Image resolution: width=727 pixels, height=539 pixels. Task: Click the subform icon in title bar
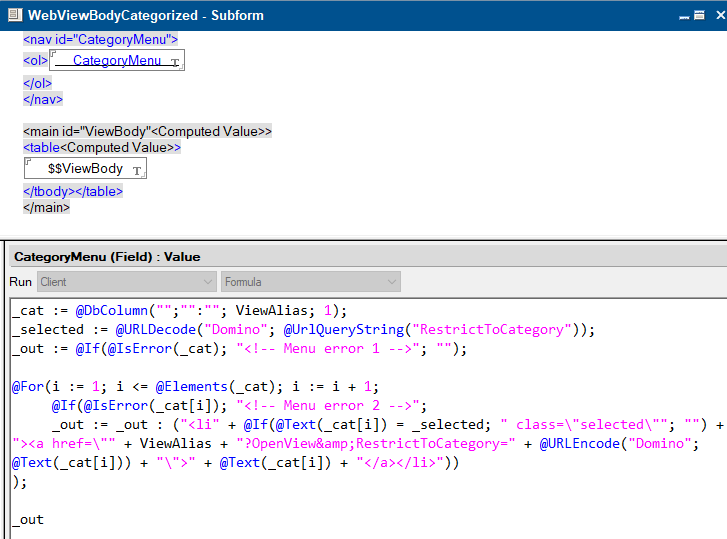coord(15,15)
